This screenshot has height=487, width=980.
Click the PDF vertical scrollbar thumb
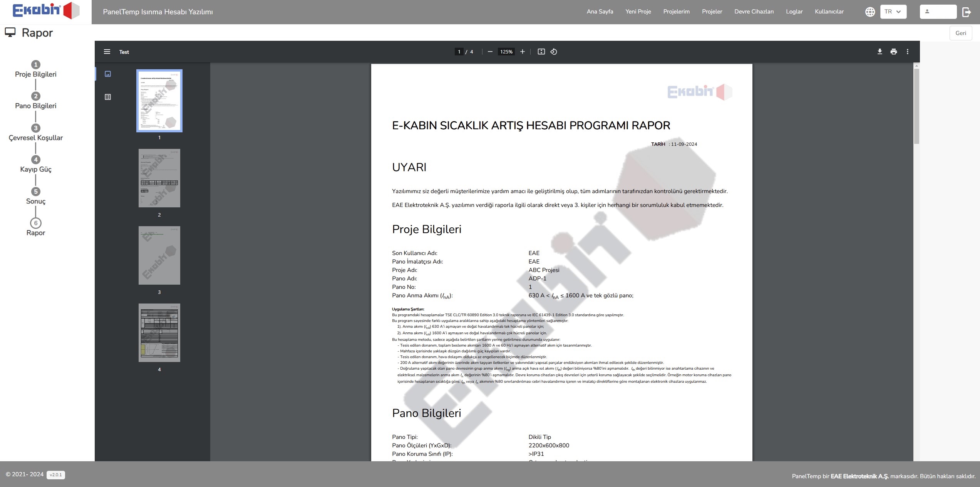(916, 106)
